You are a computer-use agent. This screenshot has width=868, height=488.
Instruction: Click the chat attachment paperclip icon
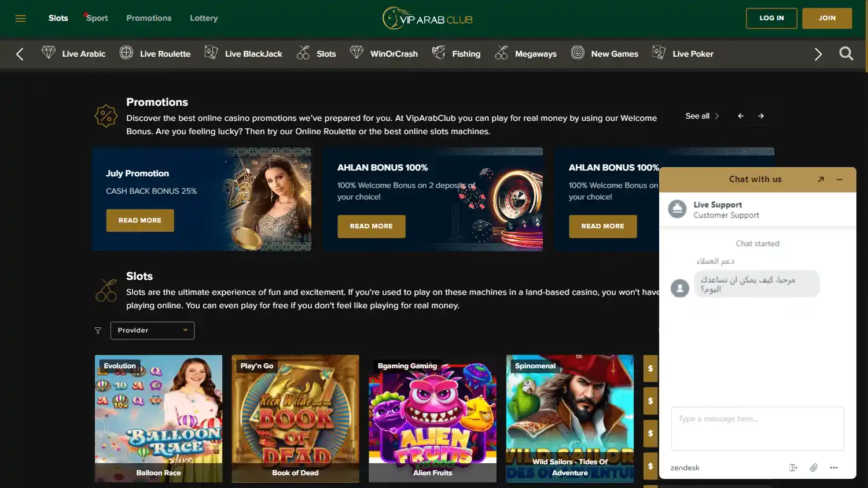tap(814, 468)
